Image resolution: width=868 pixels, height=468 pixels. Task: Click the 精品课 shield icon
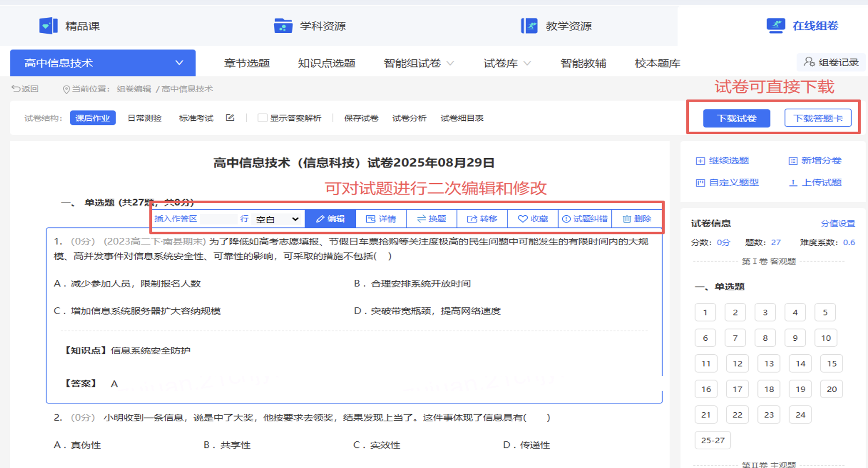click(x=48, y=26)
